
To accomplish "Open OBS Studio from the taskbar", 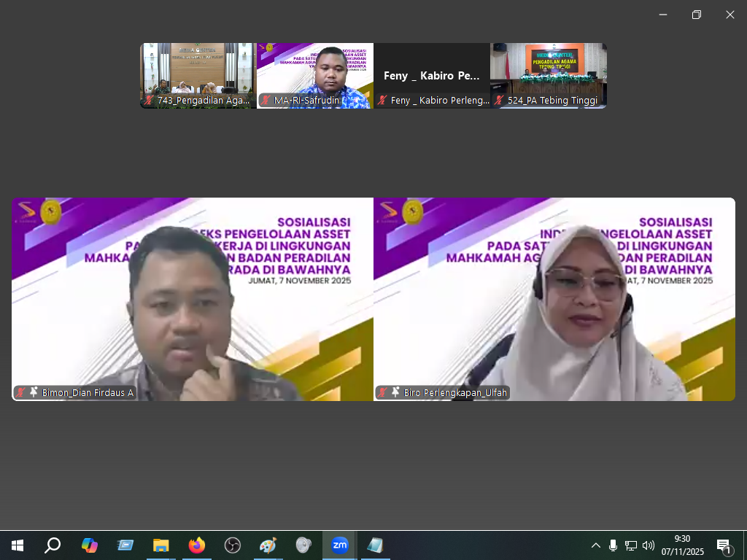I will pos(232,545).
